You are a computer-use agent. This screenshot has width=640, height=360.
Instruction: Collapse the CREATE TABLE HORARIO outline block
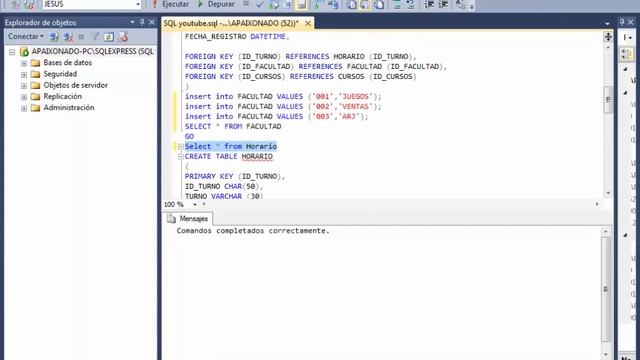pos(180,156)
